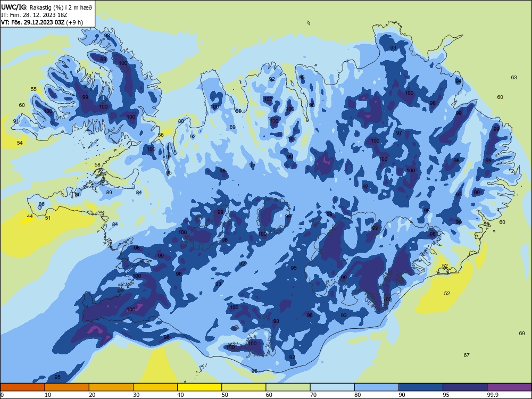Click the map value 67 in the southeast ocean
This screenshot has height=399, width=532.
(x=467, y=355)
